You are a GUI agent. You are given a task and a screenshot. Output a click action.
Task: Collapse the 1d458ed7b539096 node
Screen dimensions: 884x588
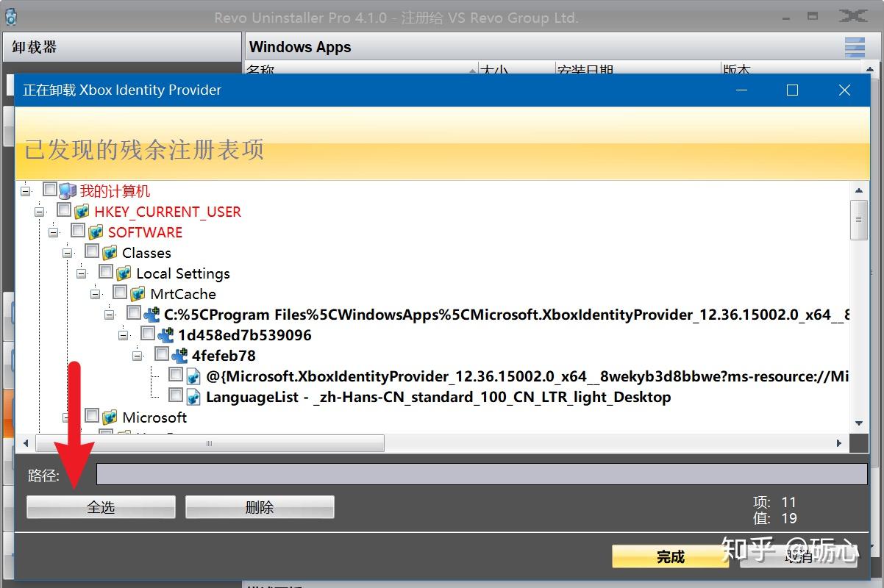(124, 335)
